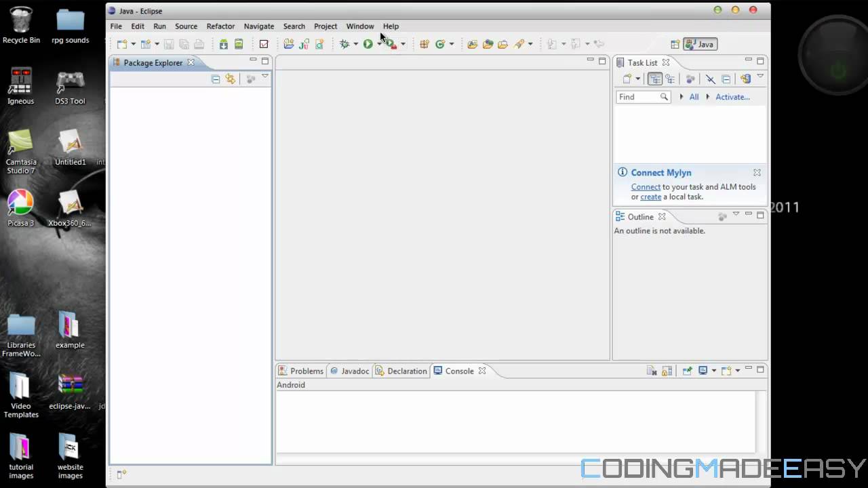Image resolution: width=868 pixels, height=488 pixels.
Task: Open the Project menu
Action: 325,26
